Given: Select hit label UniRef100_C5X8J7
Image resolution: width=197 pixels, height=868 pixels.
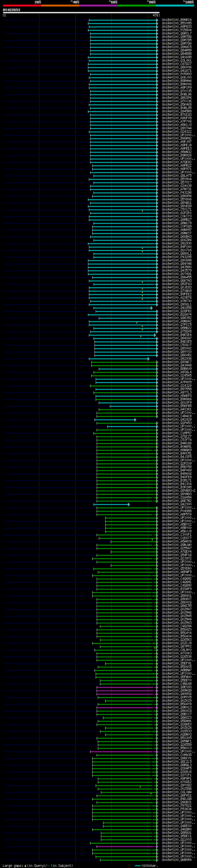Looking at the screenshot, I should click(176, 345).
